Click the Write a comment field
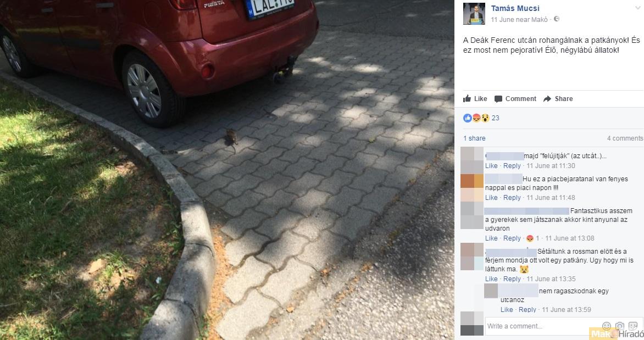The image size is (644, 340). [x=542, y=326]
